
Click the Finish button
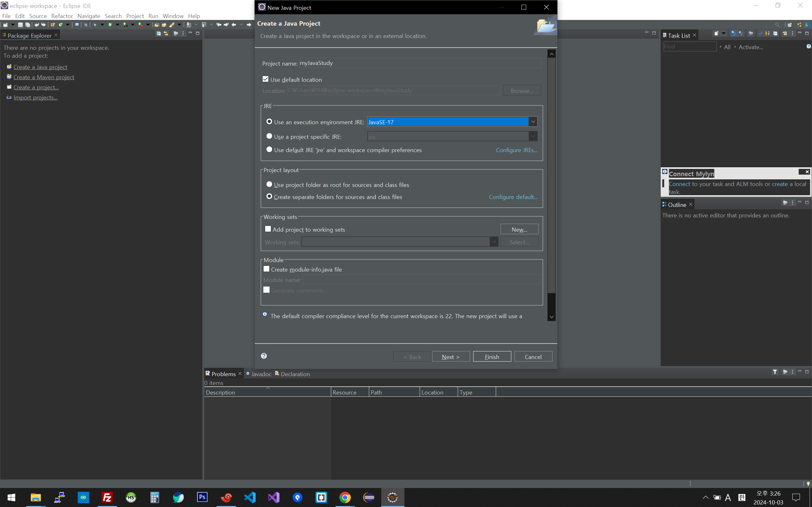492,357
